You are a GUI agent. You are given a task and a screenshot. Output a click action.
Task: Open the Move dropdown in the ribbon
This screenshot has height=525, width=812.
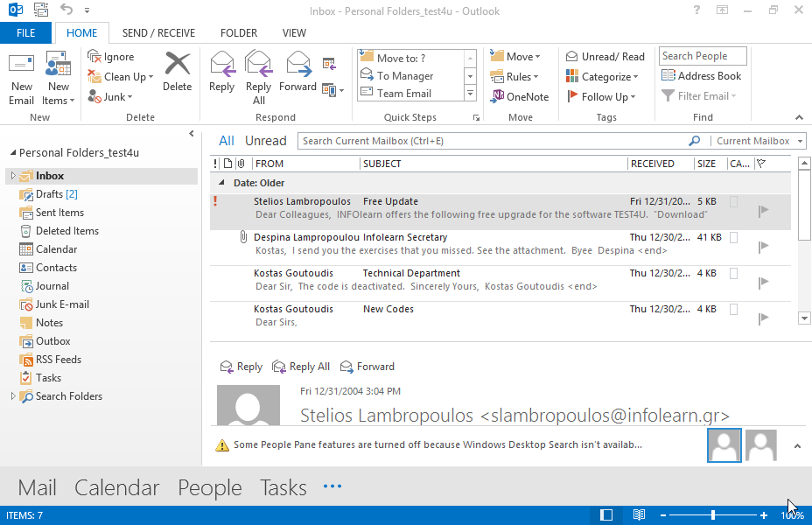click(515, 56)
